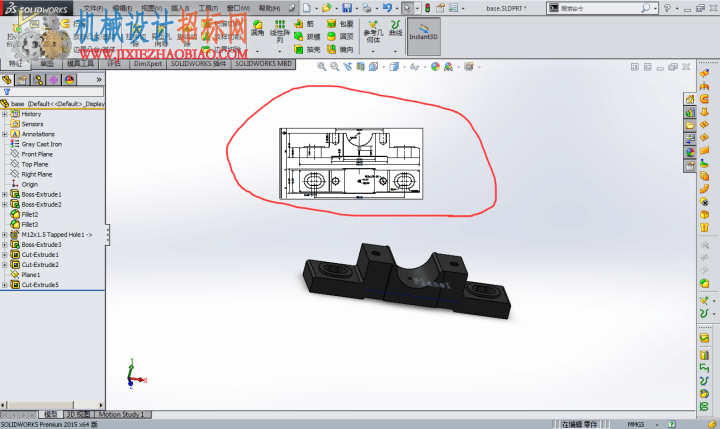Expand the Boss-Extrude1 feature
Viewport: 720px width, 429px height.
tap(5, 194)
